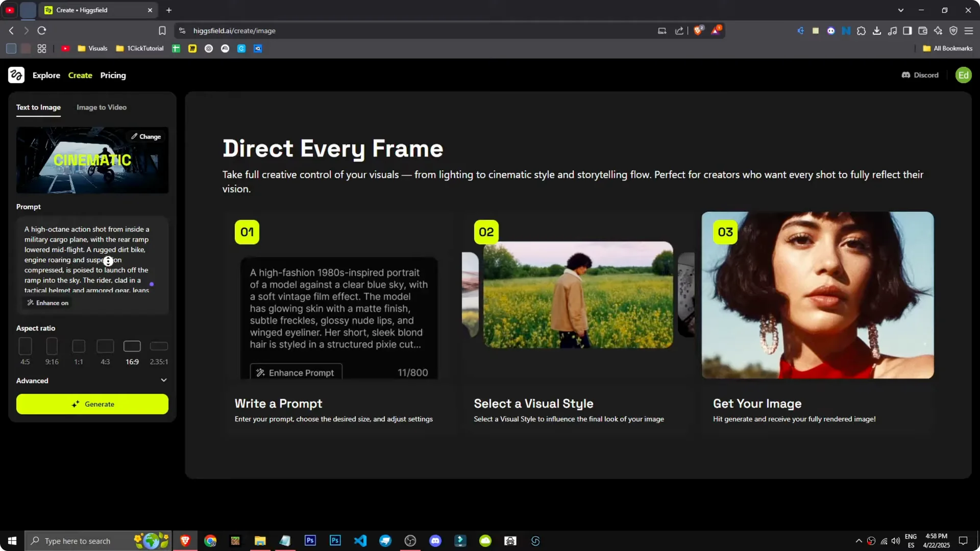Image resolution: width=980 pixels, height=551 pixels.
Task: Open the Extensions puzzle icon
Action: pyautogui.click(x=862, y=31)
